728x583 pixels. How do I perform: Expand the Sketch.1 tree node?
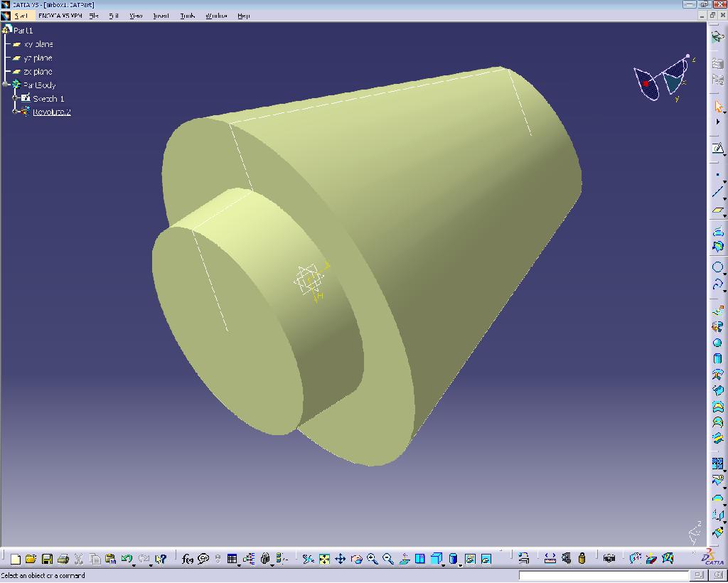15,98
